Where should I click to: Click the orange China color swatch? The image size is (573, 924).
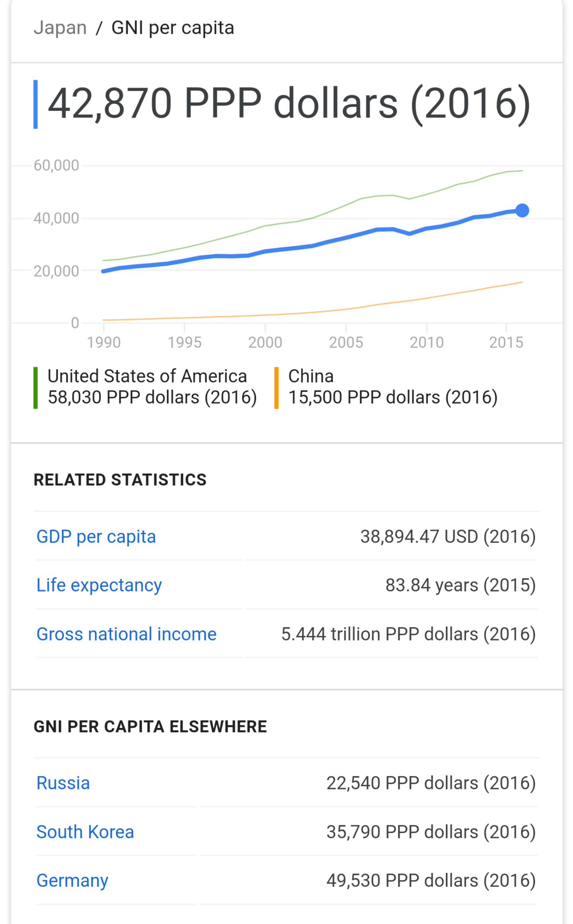coord(276,388)
